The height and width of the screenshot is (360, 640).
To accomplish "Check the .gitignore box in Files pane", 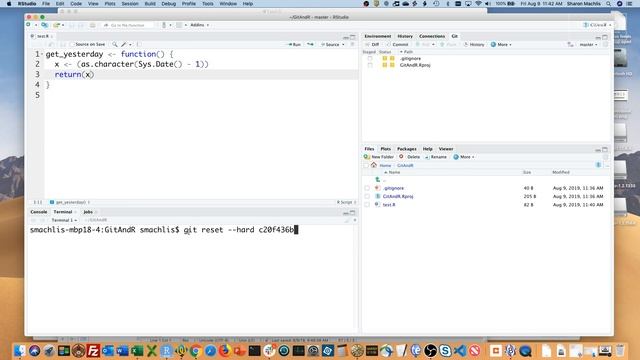I will pyautogui.click(x=367, y=188).
